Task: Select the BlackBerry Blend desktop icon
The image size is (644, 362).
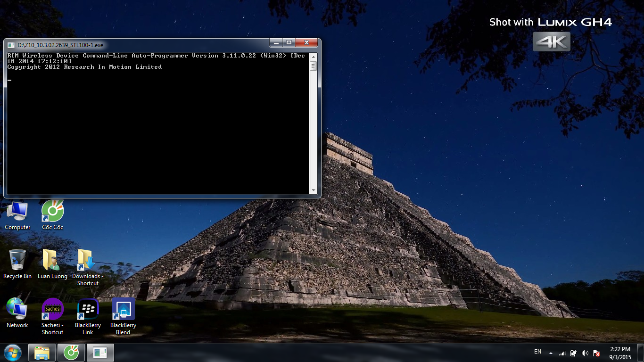Action: click(x=123, y=309)
